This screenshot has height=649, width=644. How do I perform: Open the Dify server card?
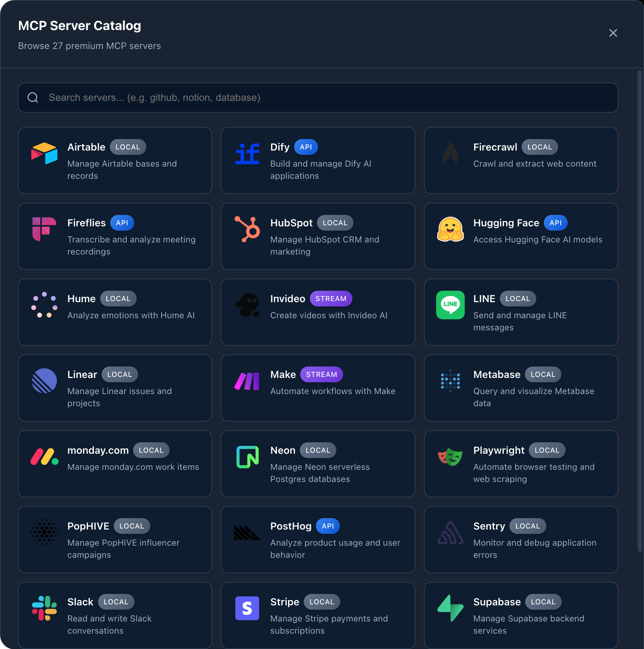[x=318, y=161]
